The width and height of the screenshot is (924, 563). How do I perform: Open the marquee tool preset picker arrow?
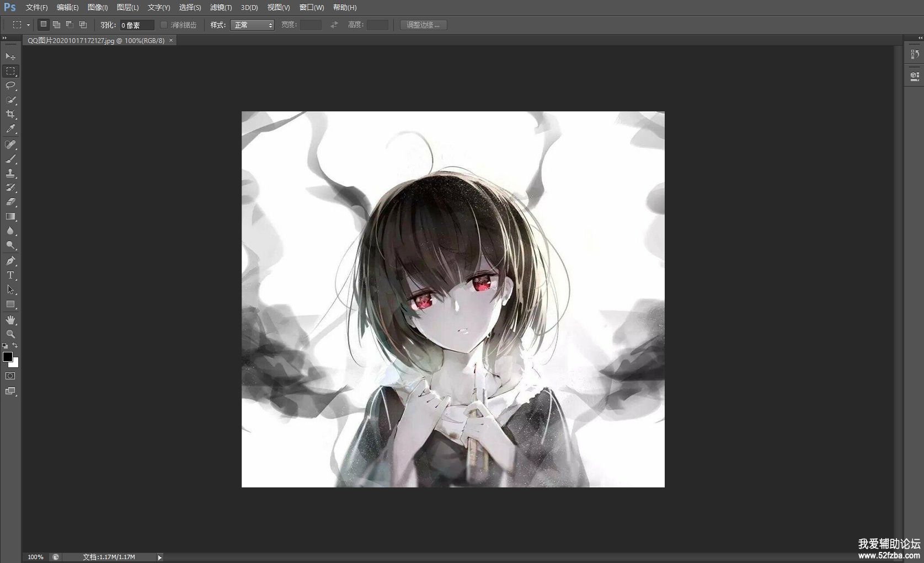(28, 25)
